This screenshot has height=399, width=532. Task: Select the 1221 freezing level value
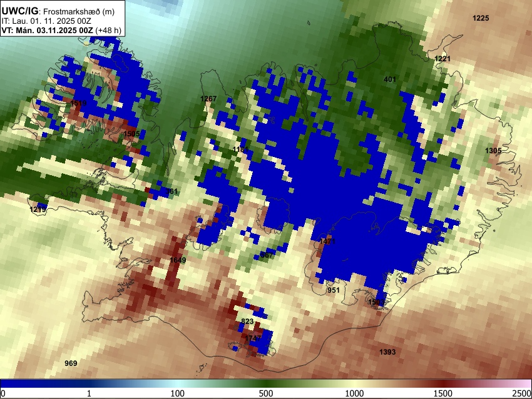coord(442,59)
